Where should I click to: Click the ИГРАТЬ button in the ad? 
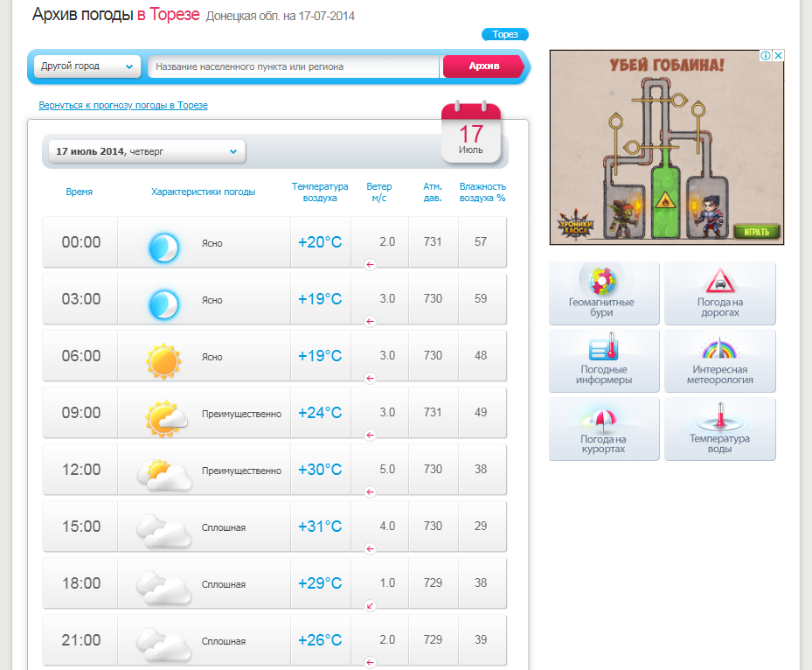pos(757,232)
